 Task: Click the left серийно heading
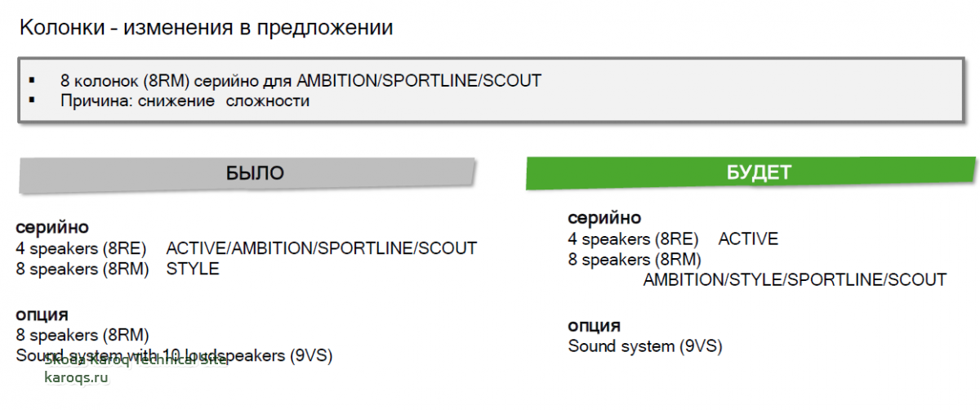click(52, 227)
